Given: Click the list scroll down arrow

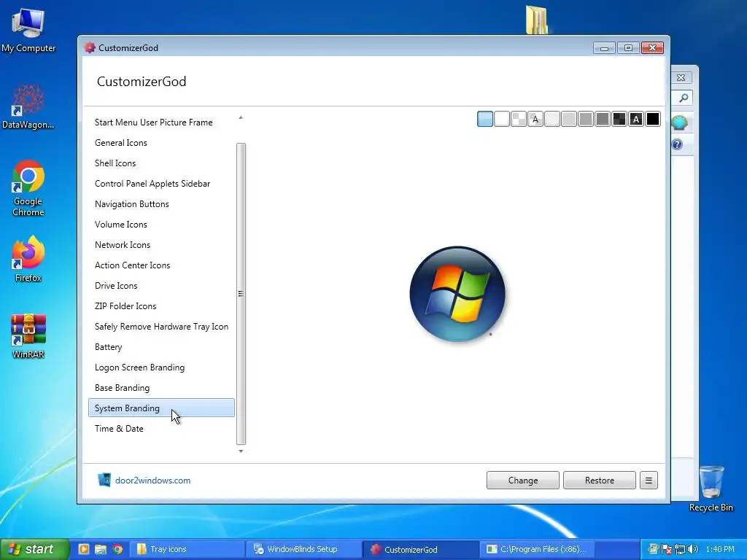Looking at the screenshot, I should 241,451.
